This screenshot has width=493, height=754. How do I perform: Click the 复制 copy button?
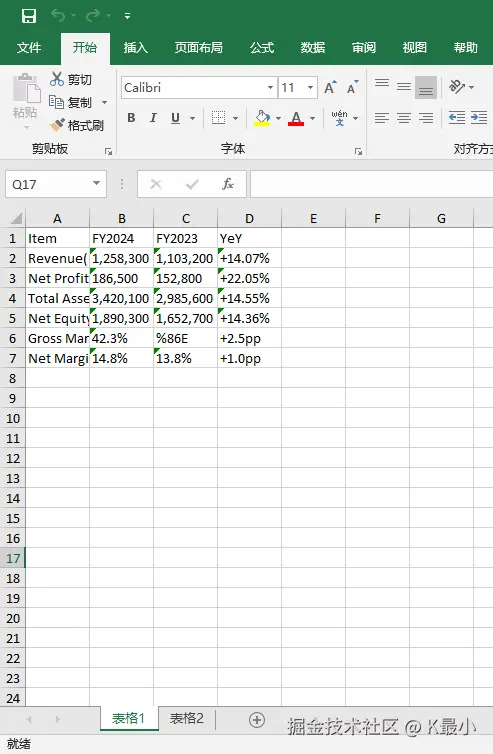tap(71, 102)
